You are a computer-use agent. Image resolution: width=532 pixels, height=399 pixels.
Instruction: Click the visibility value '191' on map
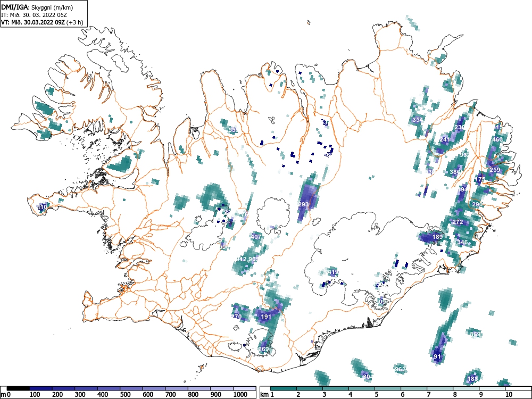[x=266, y=317]
